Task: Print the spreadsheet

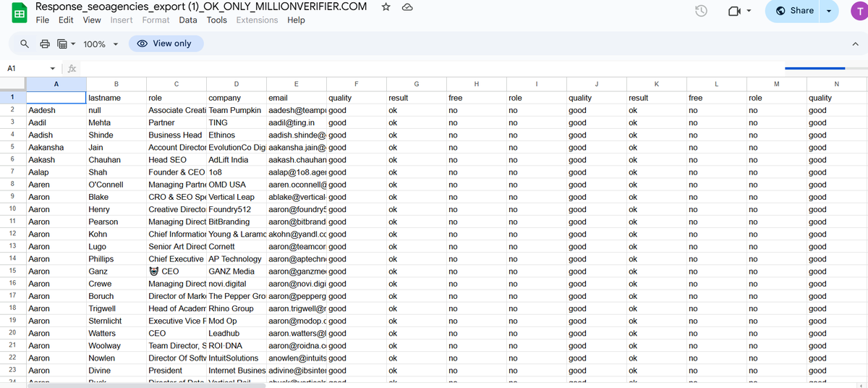Action: (x=44, y=44)
